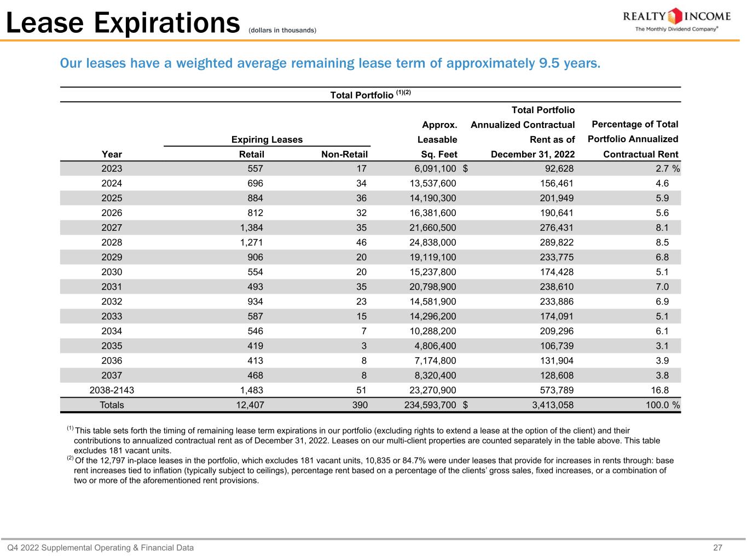The height and width of the screenshot is (560, 747).
Task: Select the 2027 retail value 1,384
Action: 252,228
